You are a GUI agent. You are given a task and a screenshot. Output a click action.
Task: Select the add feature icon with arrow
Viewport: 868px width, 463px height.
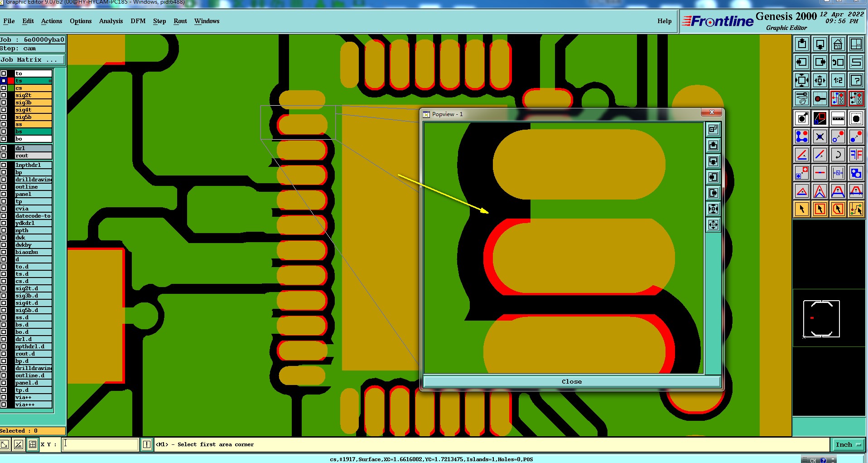[802, 118]
